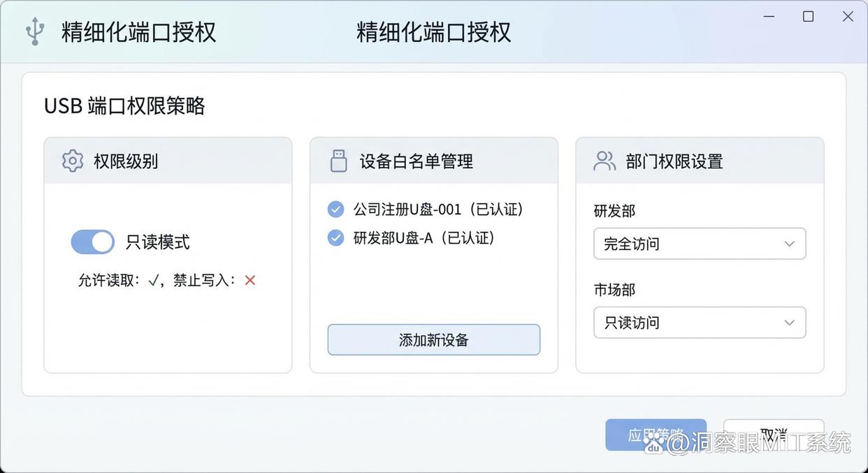The height and width of the screenshot is (473, 868).
Task: Click the USB drive icon on 设备白名单管理 panel
Action: tap(338, 160)
